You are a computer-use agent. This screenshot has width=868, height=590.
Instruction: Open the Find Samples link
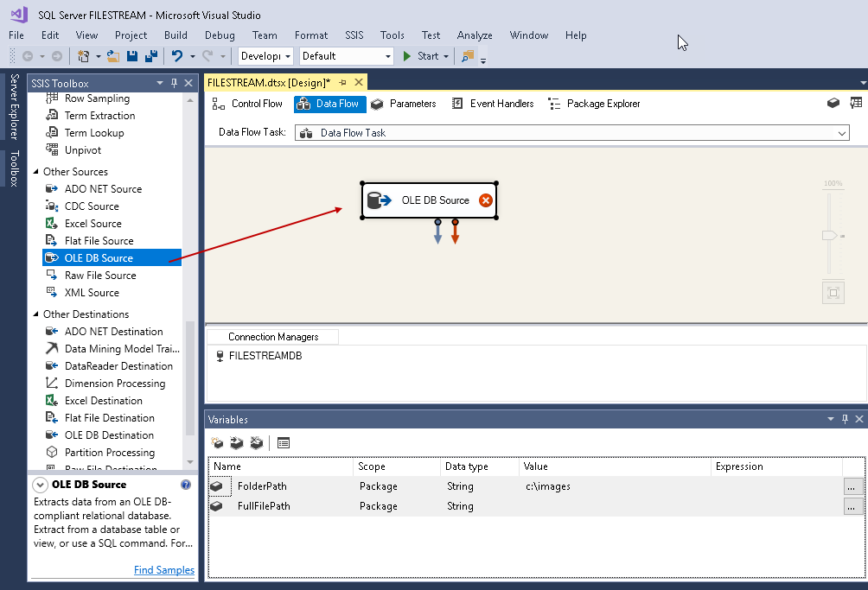click(x=164, y=570)
